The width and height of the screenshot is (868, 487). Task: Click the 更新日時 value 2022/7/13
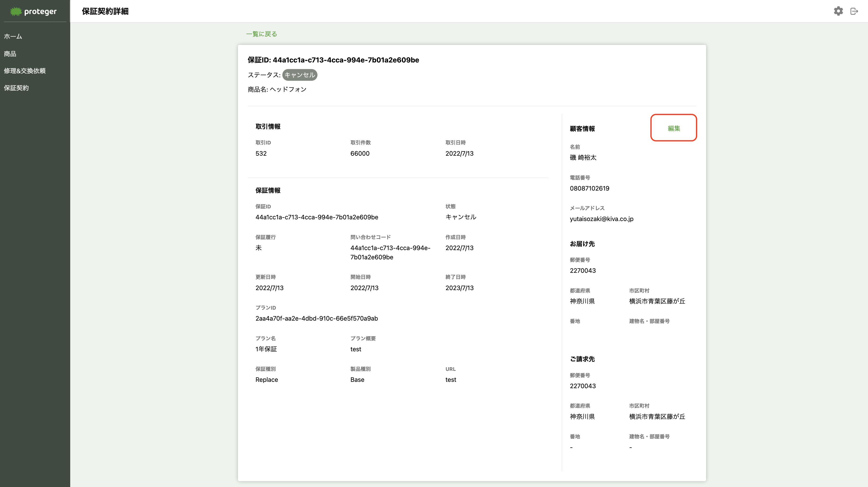[x=270, y=288]
